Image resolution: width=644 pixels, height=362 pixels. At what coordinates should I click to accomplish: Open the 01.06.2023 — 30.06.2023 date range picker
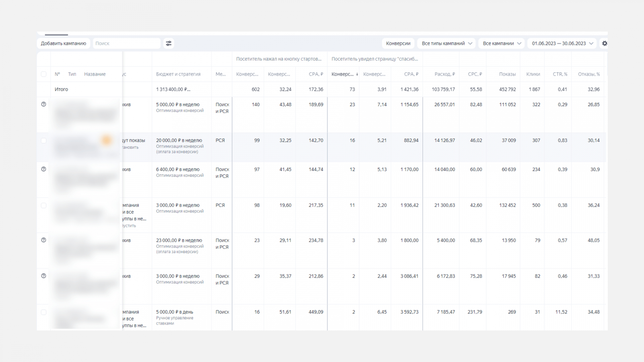(x=562, y=43)
